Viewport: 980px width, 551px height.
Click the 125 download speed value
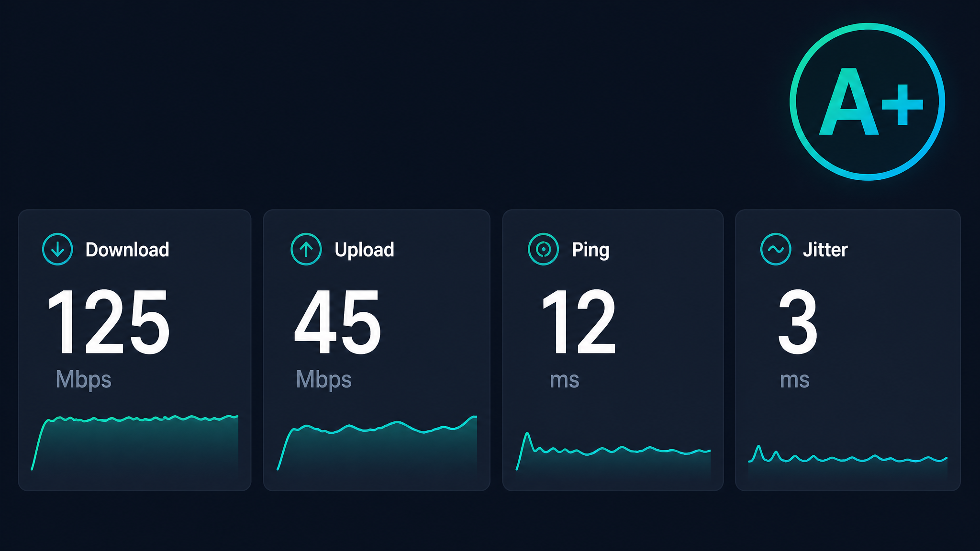click(109, 322)
